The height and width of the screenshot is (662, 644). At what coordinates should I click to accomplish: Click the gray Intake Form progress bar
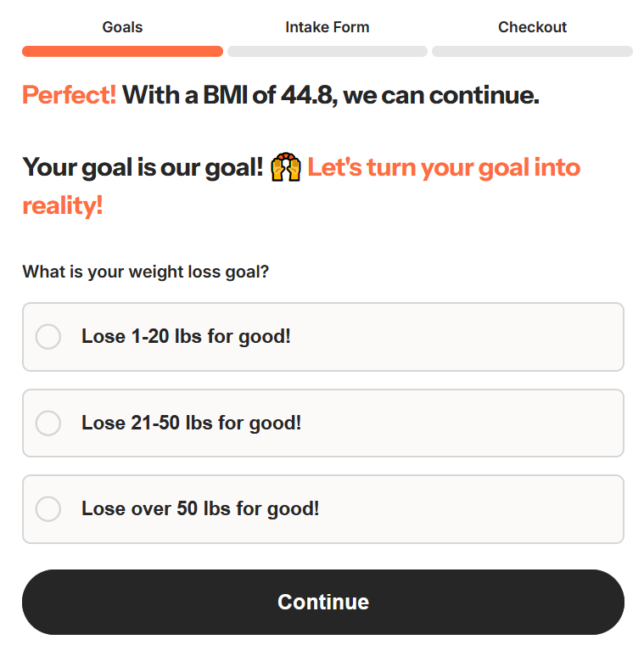(328, 52)
